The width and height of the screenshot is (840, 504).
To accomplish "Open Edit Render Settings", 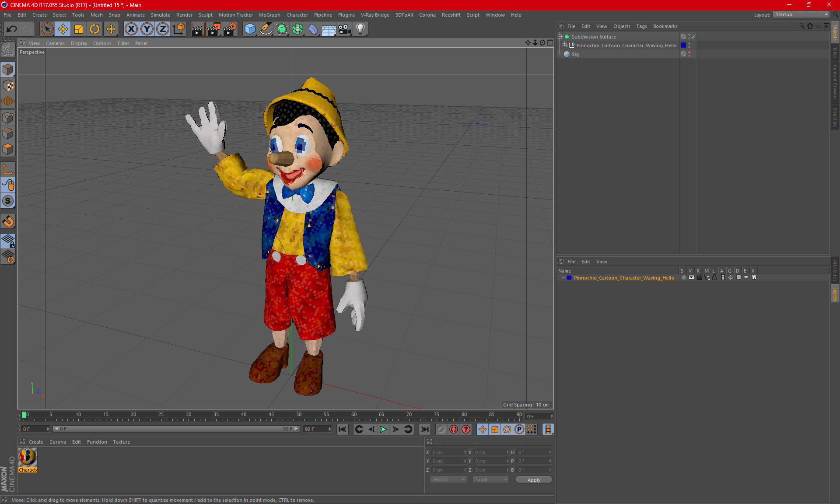I will click(x=230, y=29).
